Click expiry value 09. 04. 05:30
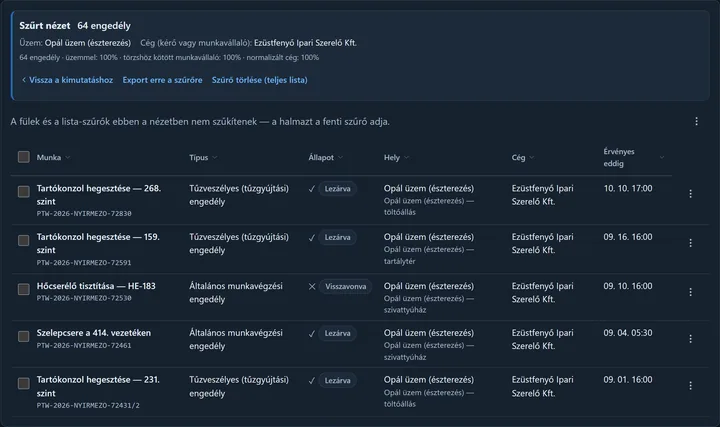 (628, 333)
